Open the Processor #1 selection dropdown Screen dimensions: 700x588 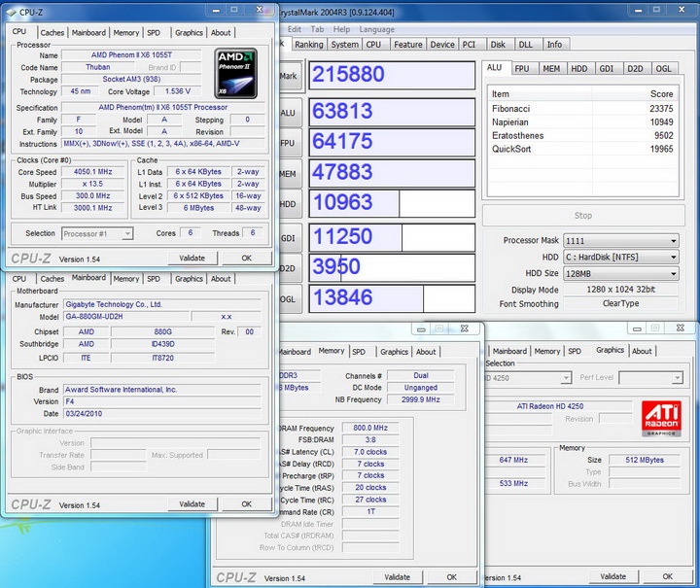click(97, 233)
